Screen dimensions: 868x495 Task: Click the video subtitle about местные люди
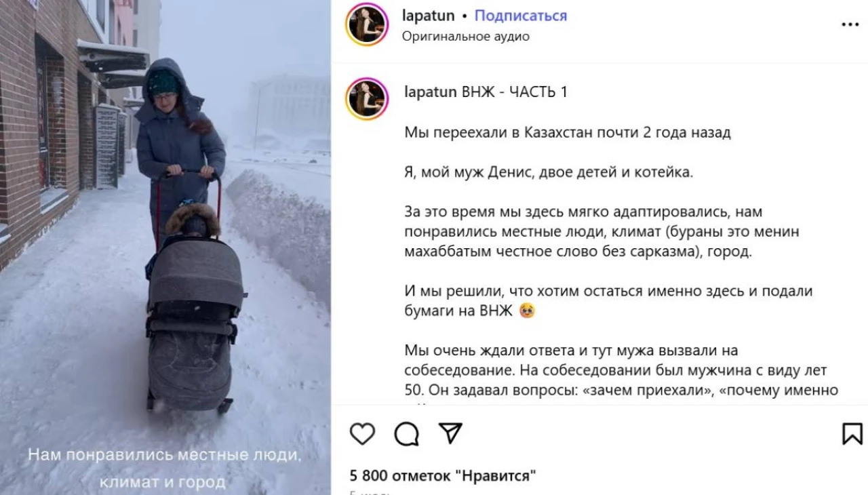click(163, 469)
